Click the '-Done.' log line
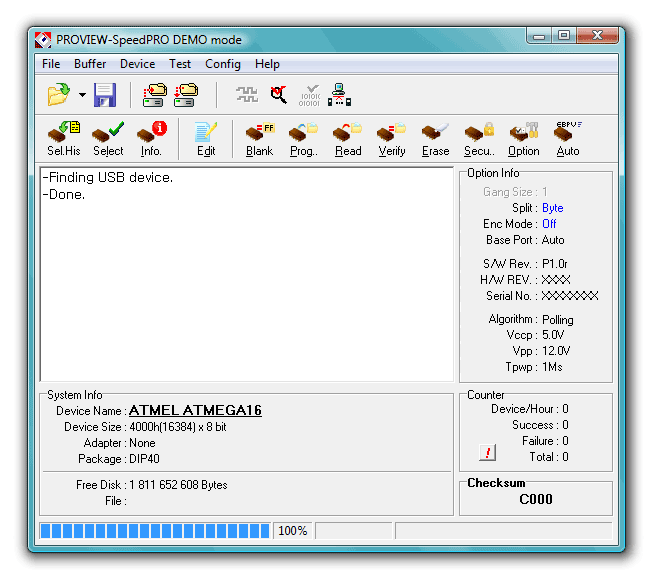Image resolution: width=656 pixels, height=578 pixels. [64, 194]
